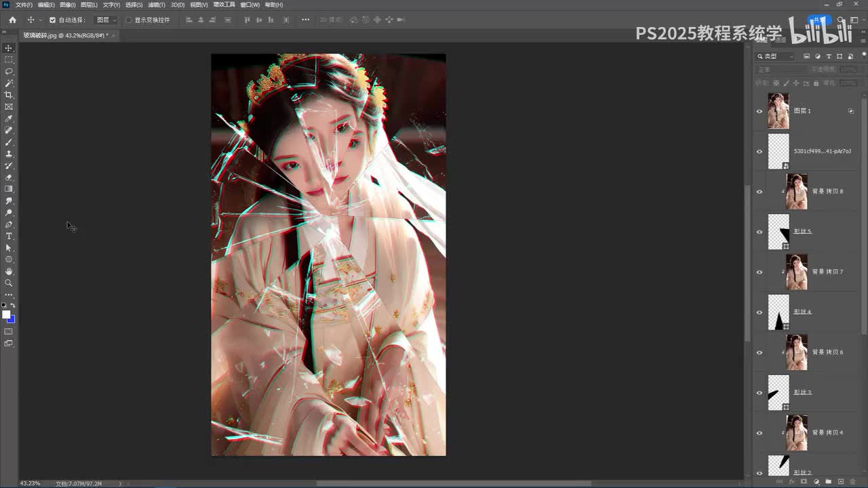The width and height of the screenshot is (868, 488).
Task: Select the 图层 1 layer thumbnail
Action: pyautogui.click(x=778, y=111)
